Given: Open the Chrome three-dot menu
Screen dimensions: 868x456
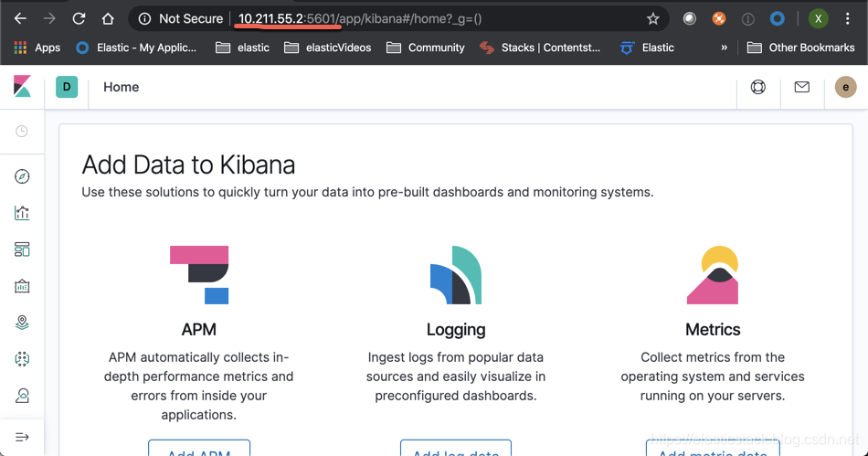Looking at the screenshot, I should (x=848, y=19).
